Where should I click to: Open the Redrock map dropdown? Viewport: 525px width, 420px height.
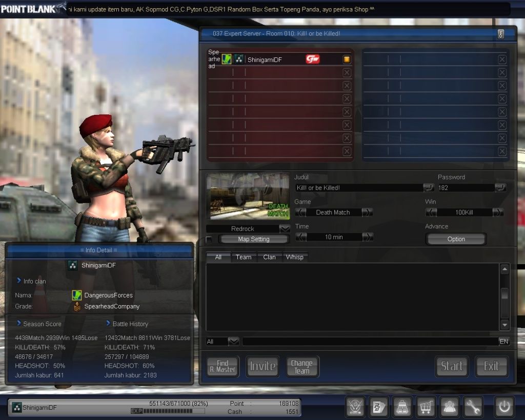[x=285, y=229]
